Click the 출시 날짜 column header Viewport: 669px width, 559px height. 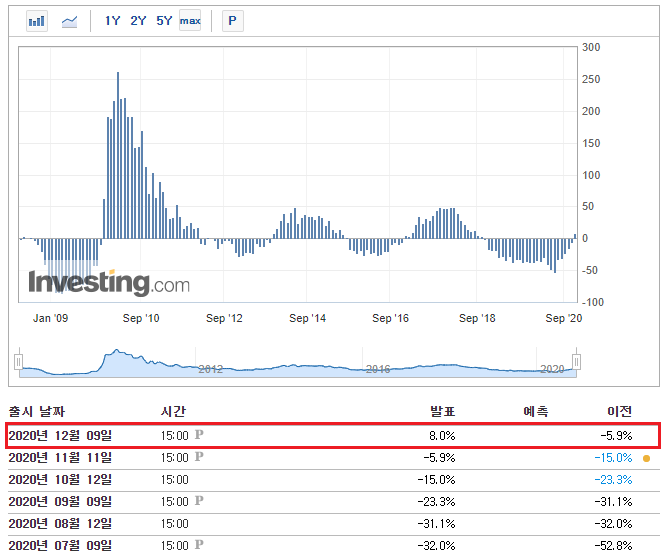[37, 411]
